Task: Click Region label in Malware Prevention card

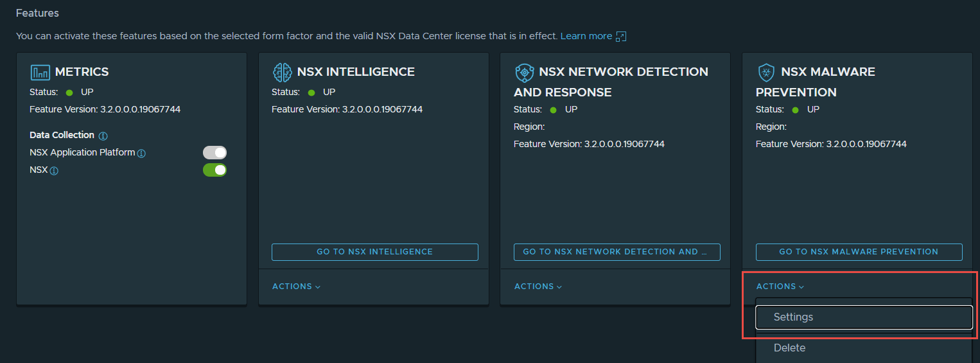Action: 771,127
